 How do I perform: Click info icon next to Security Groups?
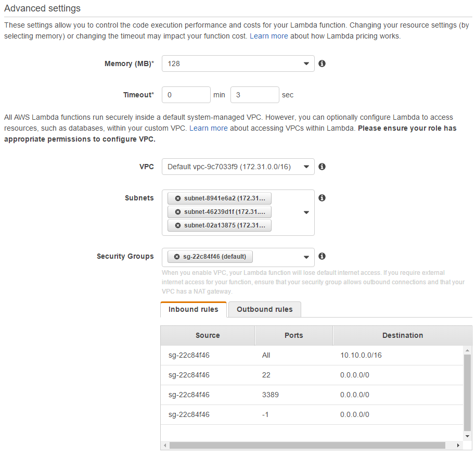[x=322, y=256]
